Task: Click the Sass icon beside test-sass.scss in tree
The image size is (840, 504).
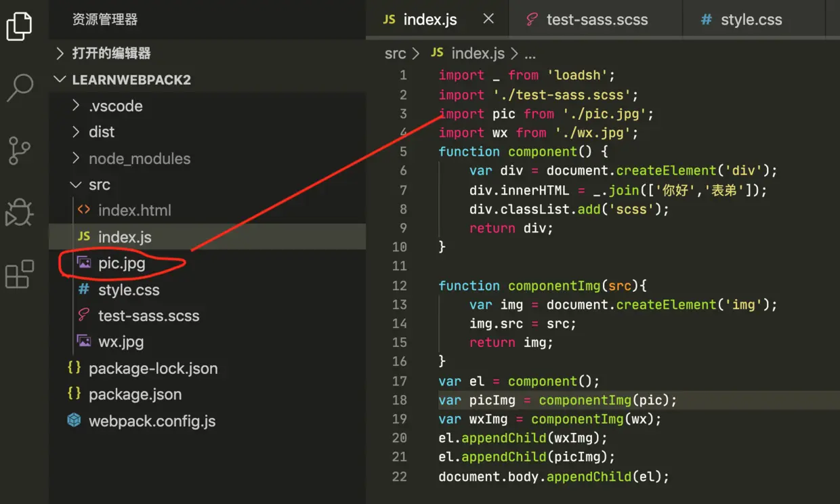Action: [x=84, y=315]
